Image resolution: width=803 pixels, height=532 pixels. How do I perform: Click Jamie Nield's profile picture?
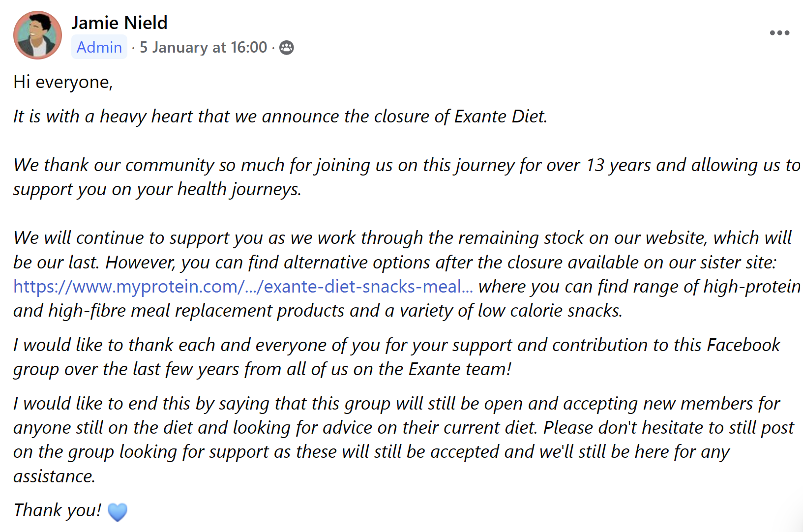point(37,35)
